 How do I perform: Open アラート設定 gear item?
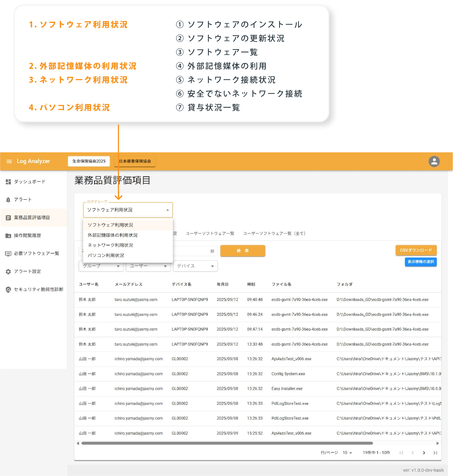27,272
